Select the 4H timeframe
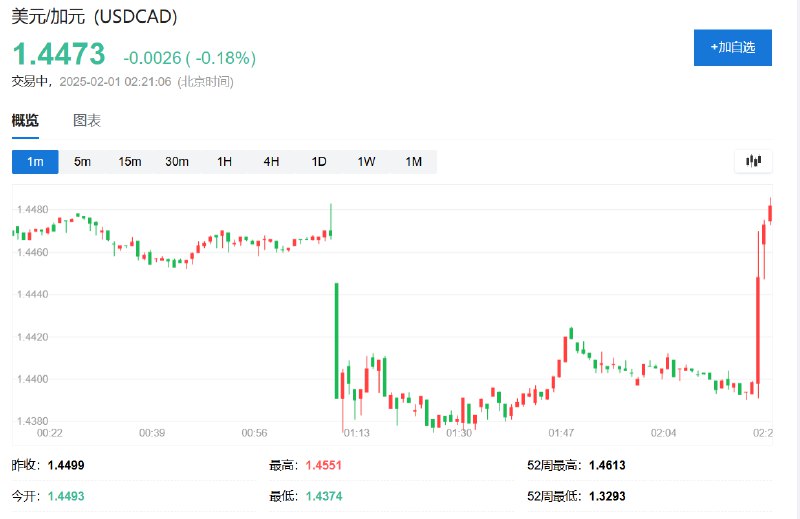 click(271, 162)
